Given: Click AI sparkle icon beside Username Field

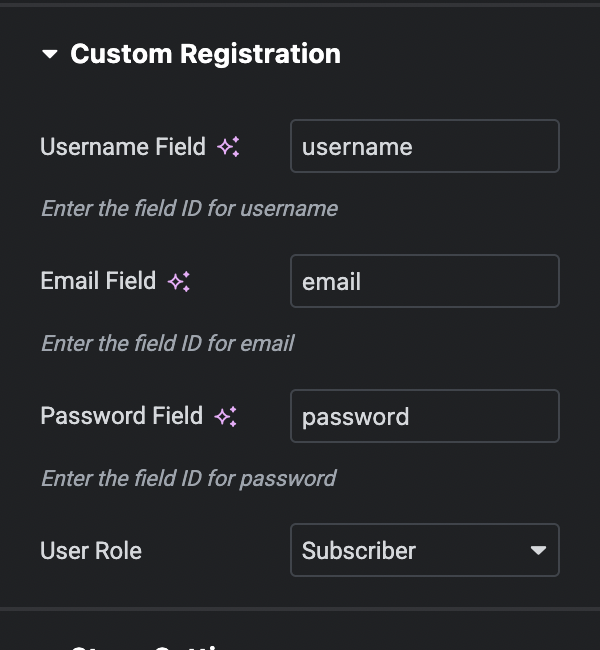Looking at the screenshot, I should click(228, 147).
